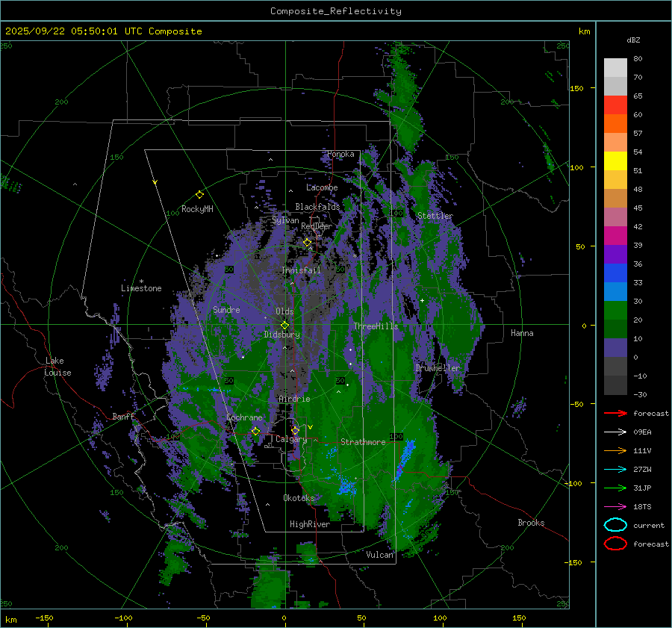Viewport: 672px width, 628px height.
Task: Select the red forecast ellipse icon
Action: [x=615, y=544]
